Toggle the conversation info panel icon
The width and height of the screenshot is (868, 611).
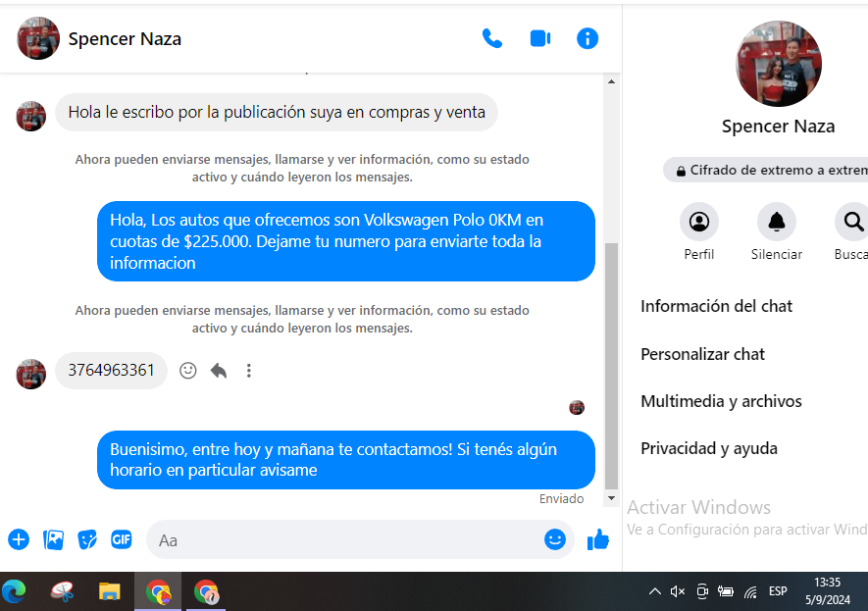[x=587, y=38]
